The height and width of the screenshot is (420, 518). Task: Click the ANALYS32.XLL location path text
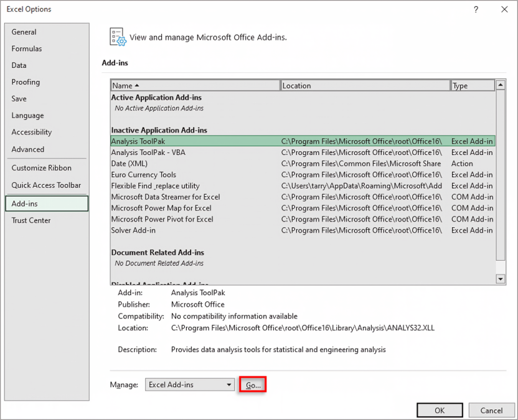coord(303,328)
